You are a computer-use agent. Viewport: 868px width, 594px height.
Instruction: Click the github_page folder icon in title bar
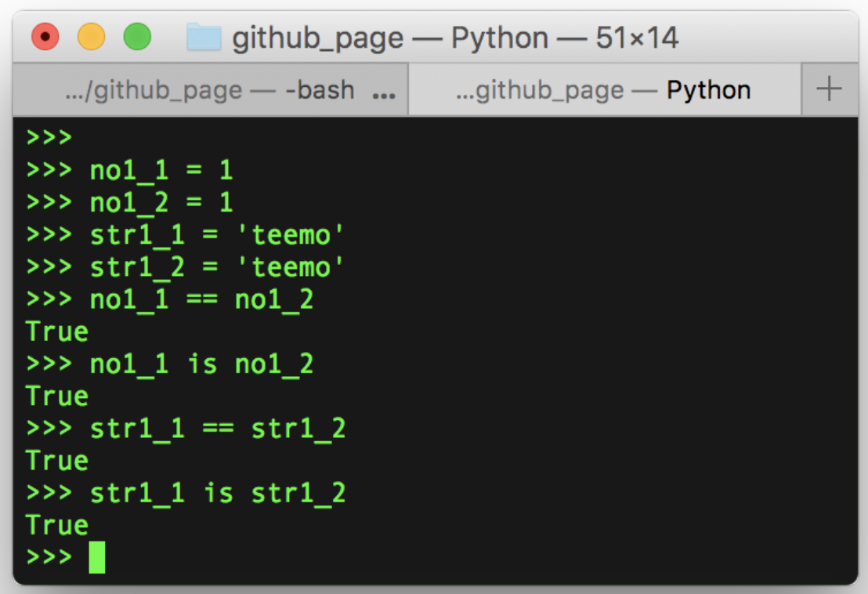click(204, 38)
